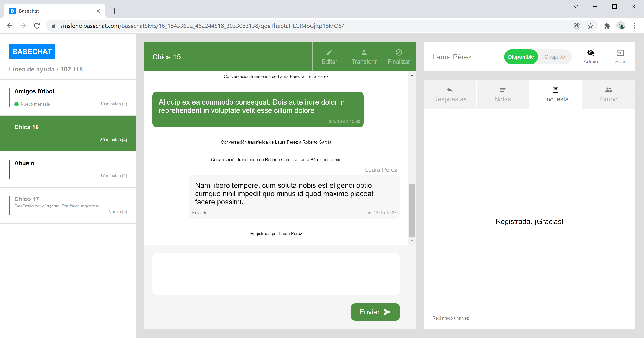Open Amigos fútbol conversation
The width and height of the screenshot is (644, 338).
click(x=68, y=97)
